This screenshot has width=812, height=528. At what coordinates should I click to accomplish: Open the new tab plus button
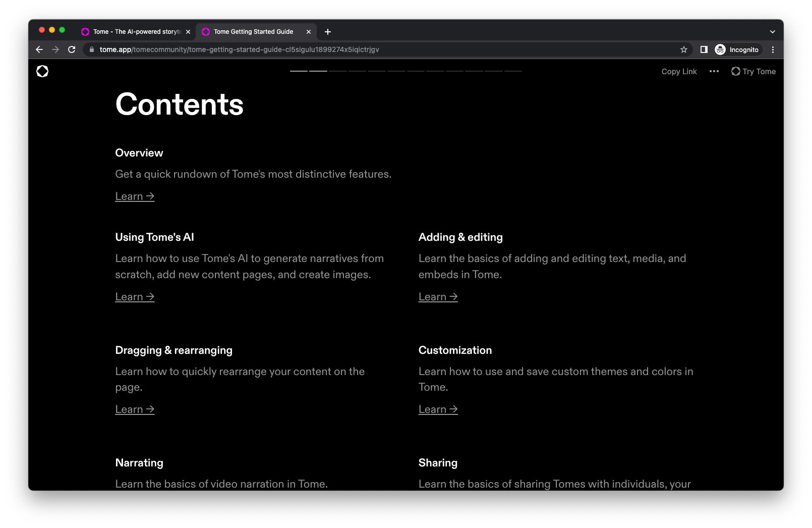pos(328,32)
